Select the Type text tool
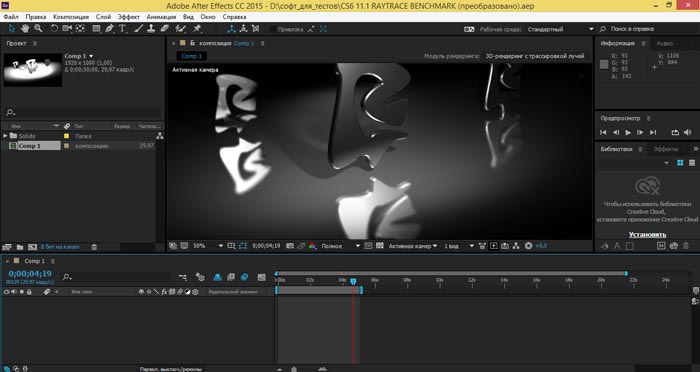Viewport: 700px width, 372px height. pos(122,29)
